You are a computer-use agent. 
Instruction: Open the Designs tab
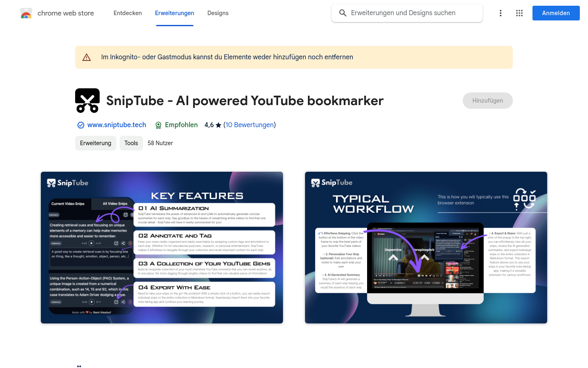tap(218, 13)
